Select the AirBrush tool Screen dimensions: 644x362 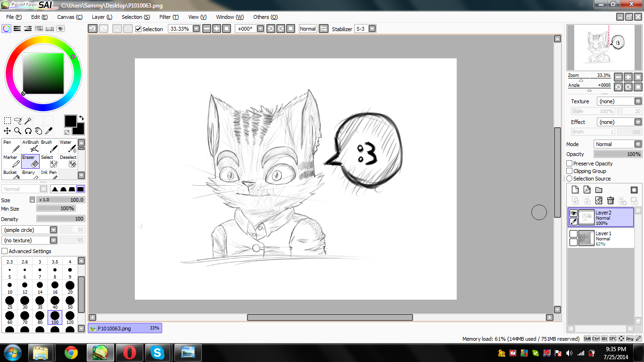click(30, 146)
